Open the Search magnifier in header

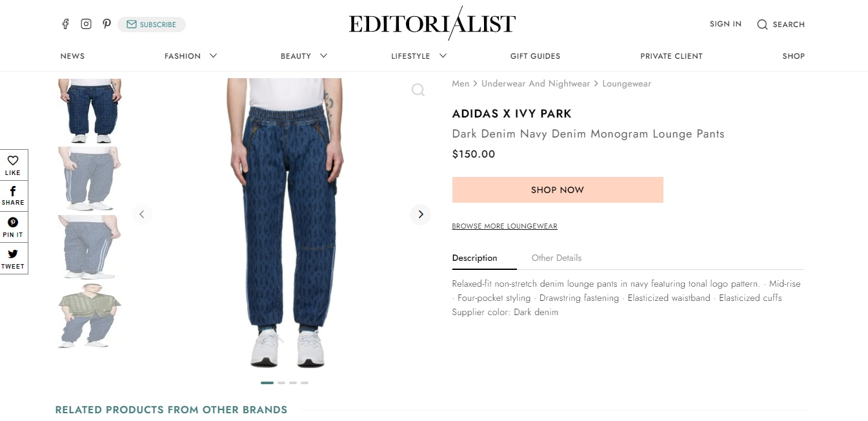(x=762, y=25)
